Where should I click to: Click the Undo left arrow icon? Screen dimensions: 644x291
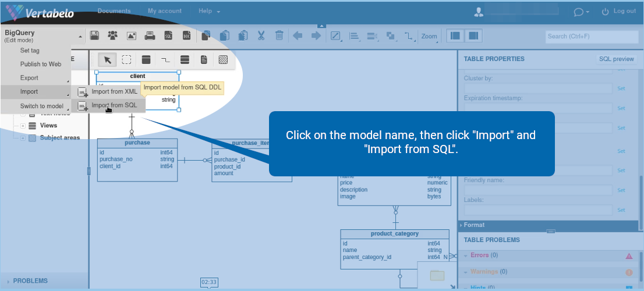pyautogui.click(x=298, y=36)
